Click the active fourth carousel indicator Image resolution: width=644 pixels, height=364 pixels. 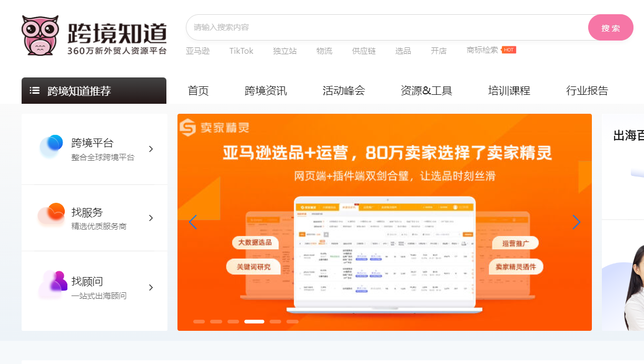[254, 321]
